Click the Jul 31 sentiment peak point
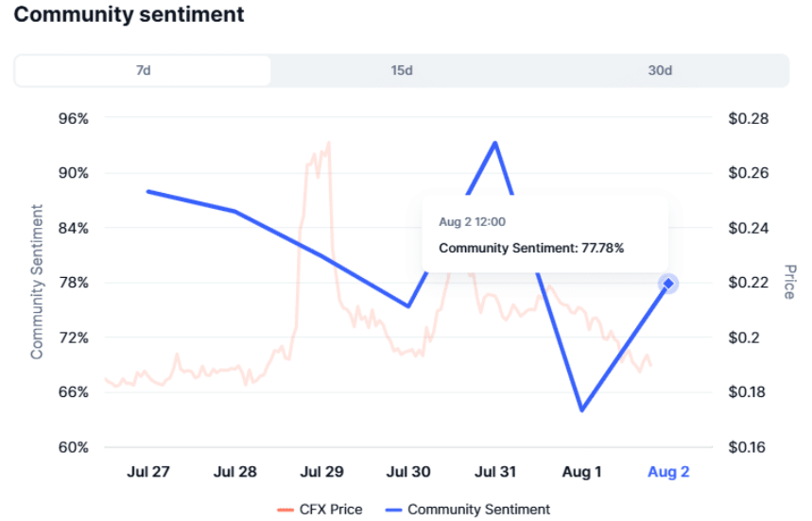Image resolution: width=812 pixels, height=521 pixels. [495, 143]
